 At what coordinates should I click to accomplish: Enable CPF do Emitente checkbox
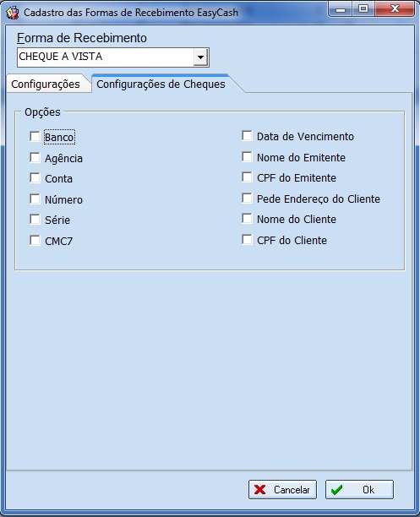[247, 177]
